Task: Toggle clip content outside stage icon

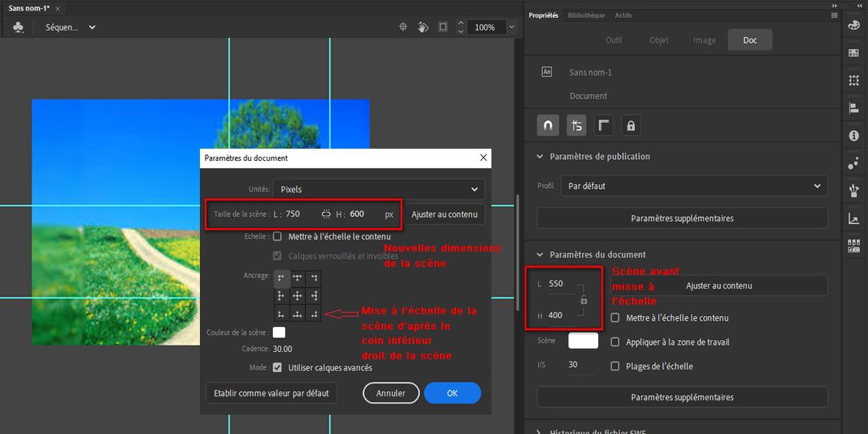Action: click(x=443, y=27)
